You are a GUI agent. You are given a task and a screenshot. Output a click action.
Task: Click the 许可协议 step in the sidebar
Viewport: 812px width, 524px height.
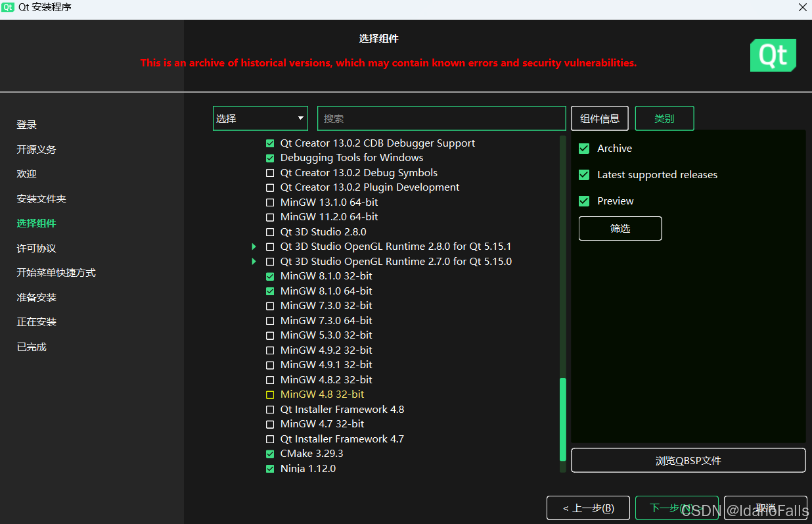37,249
